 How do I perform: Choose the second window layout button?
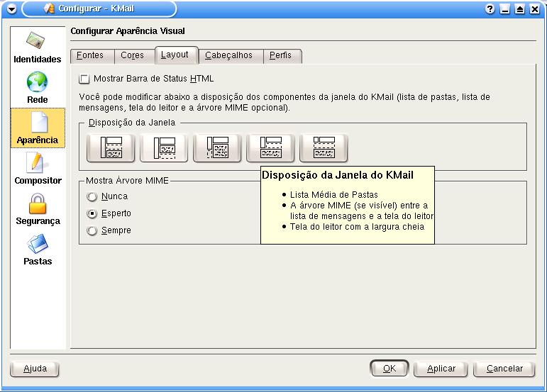coord(163,147)
